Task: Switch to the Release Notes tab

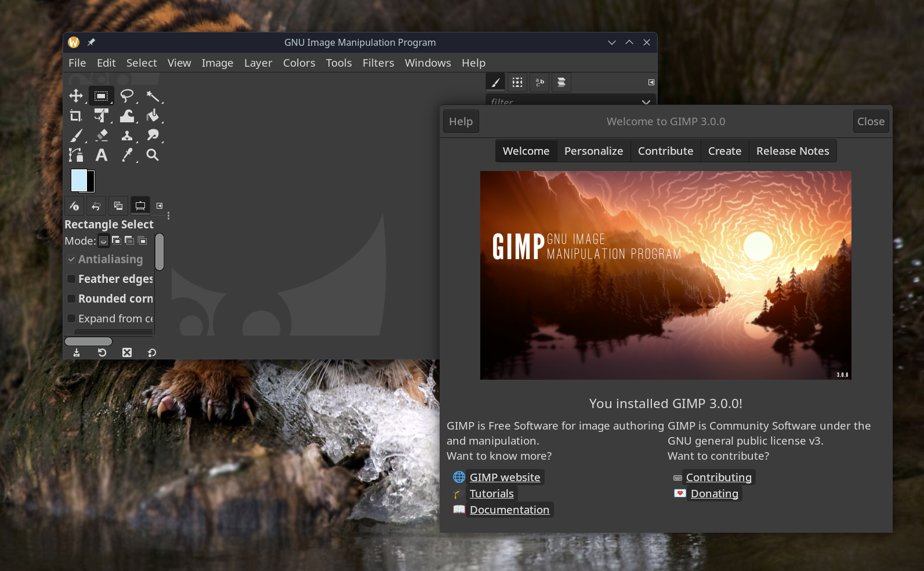Action: (792, 151)
